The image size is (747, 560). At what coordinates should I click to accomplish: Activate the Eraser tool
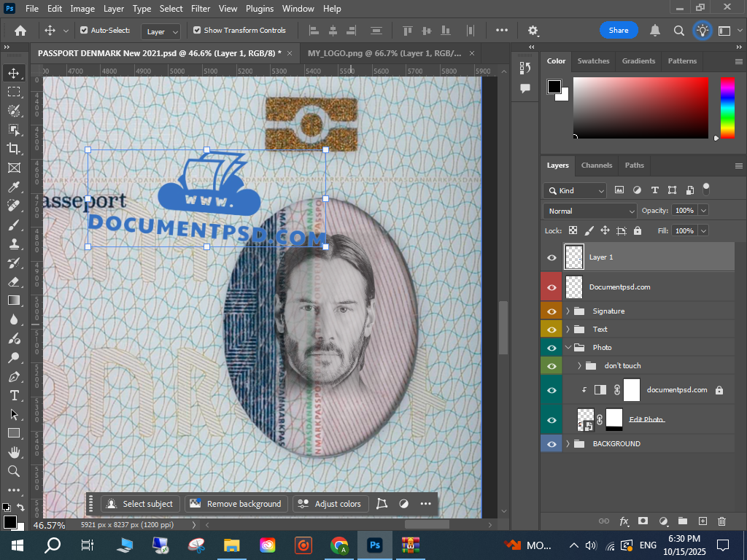(x=14, y=281)
